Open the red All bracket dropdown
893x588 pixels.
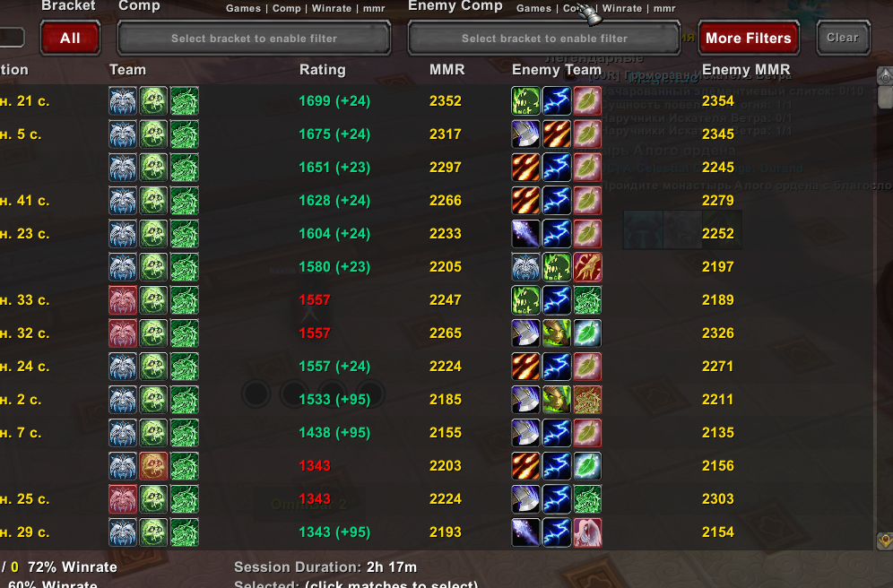click(x=70, y=39)
